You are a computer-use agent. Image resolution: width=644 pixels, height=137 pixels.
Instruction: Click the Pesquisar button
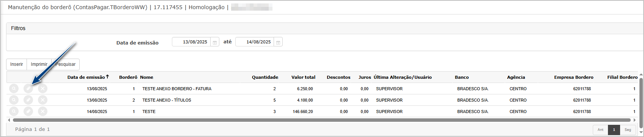coord(66,64)
